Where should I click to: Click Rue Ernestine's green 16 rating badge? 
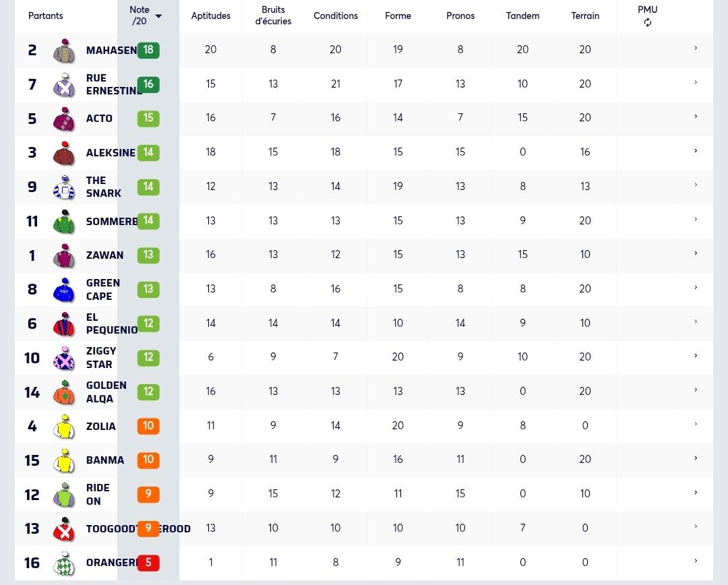148,84
